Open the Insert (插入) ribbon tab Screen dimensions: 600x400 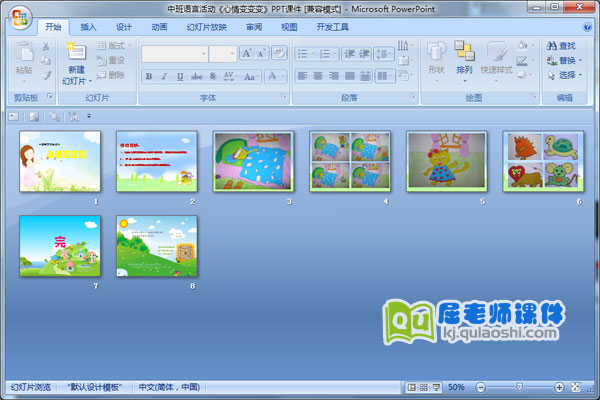click(x=88, y=27)
